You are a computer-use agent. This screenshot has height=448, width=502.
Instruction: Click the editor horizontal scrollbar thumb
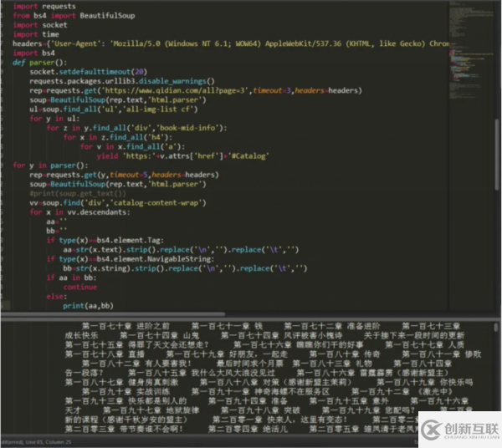[x=113, y=314]
